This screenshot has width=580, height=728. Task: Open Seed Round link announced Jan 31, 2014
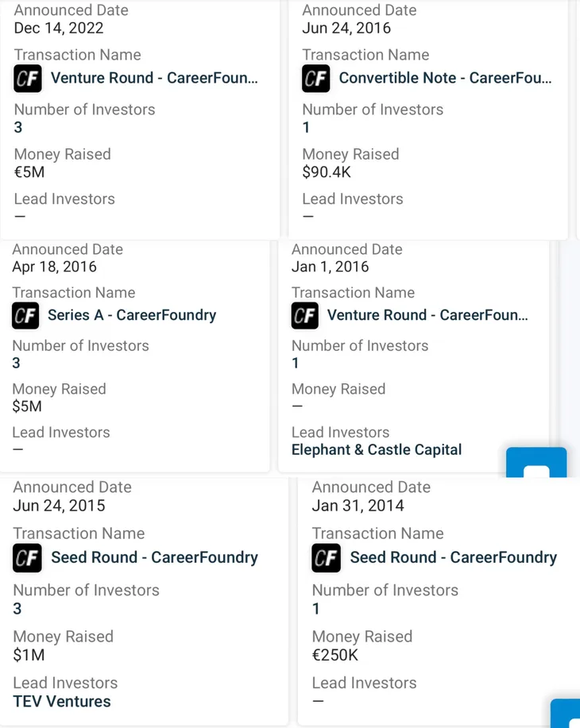click(x=453, y=557)
